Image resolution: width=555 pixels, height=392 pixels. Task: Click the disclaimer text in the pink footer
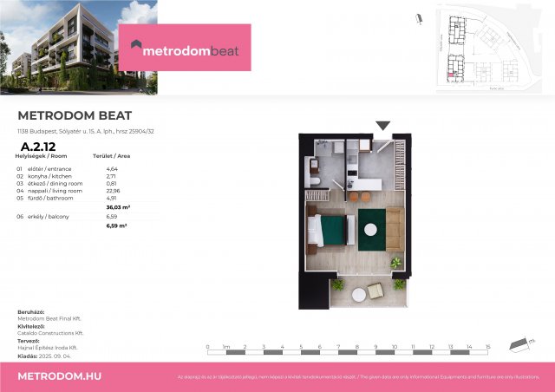tap(358, 377)
